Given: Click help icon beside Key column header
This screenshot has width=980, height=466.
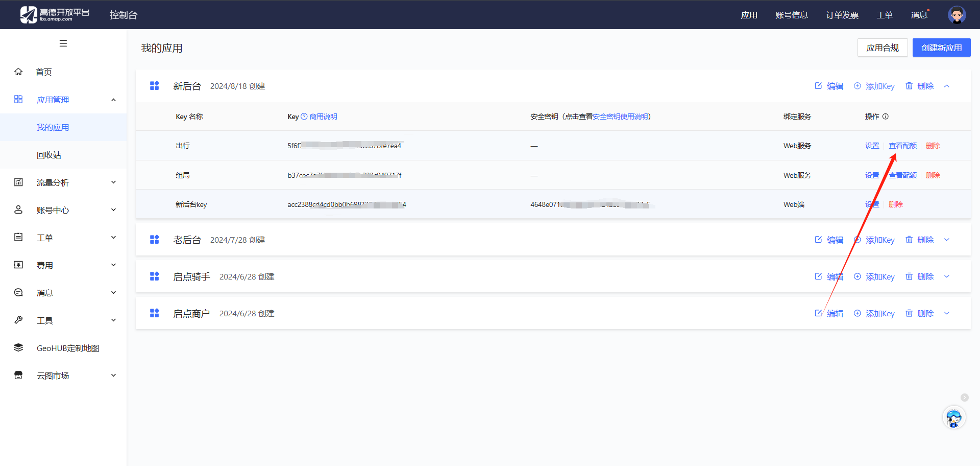Looking at the screenshot, I should 304,116.
